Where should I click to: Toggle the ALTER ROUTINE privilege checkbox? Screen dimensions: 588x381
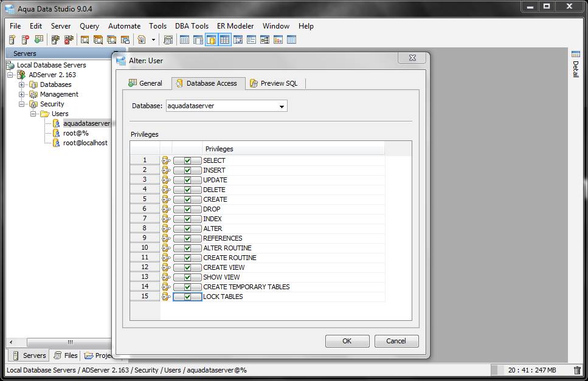tap(187, 249)
